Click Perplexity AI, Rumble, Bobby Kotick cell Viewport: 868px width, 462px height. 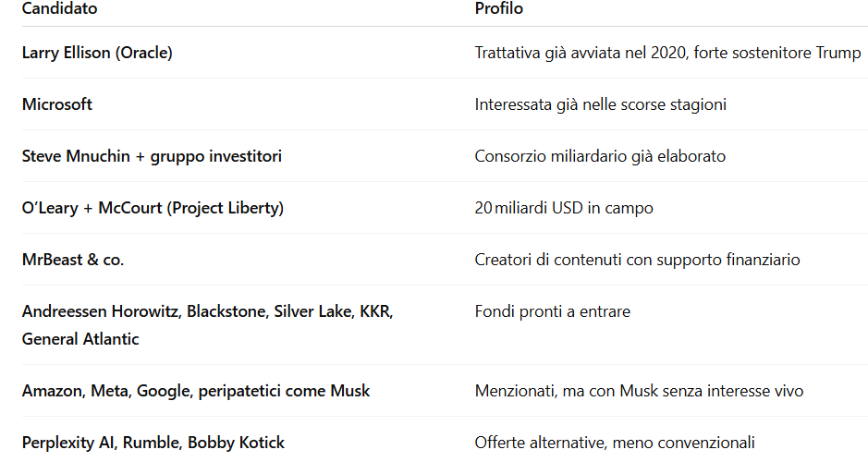tap(153, 443)
